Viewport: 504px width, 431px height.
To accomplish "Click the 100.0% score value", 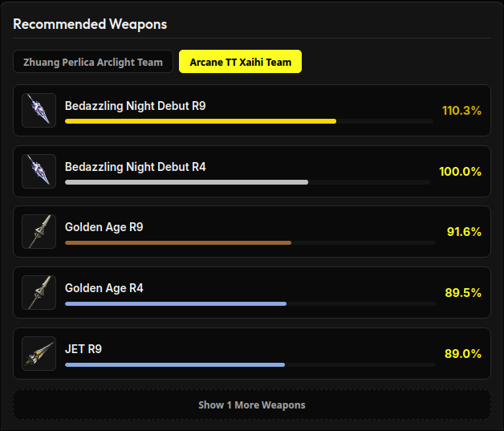I will (x=461, y=172).
